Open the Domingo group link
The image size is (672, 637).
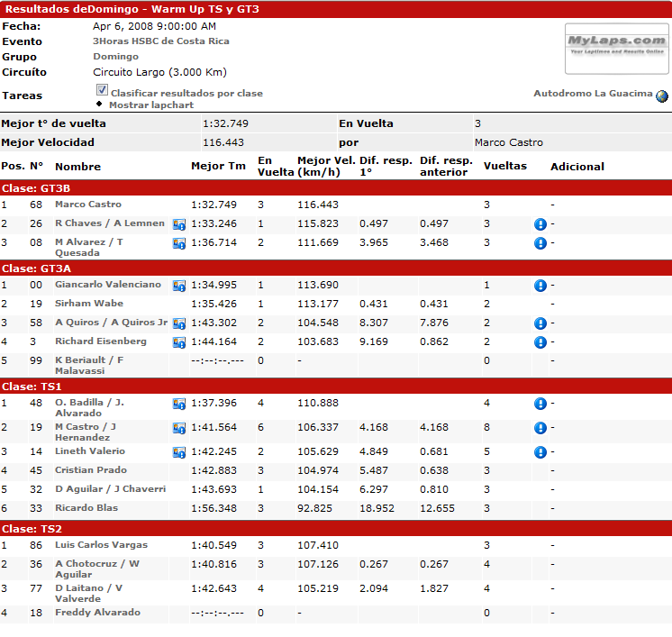[x=115, y=57]
